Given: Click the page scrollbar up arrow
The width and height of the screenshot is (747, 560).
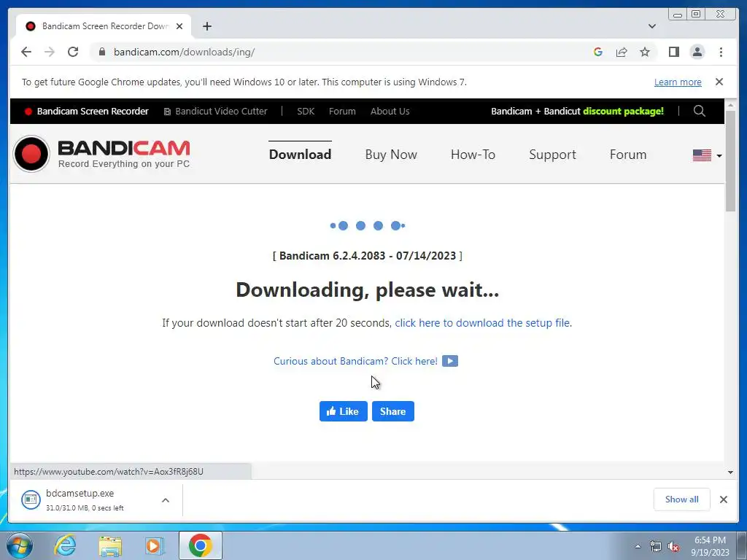Looking at the screenshot, I should (x=730, y=105).
